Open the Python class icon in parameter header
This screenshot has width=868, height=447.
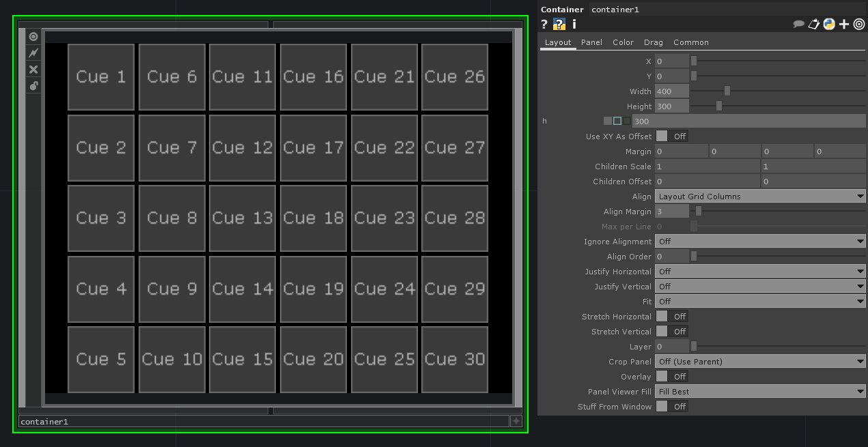[829, 25]
